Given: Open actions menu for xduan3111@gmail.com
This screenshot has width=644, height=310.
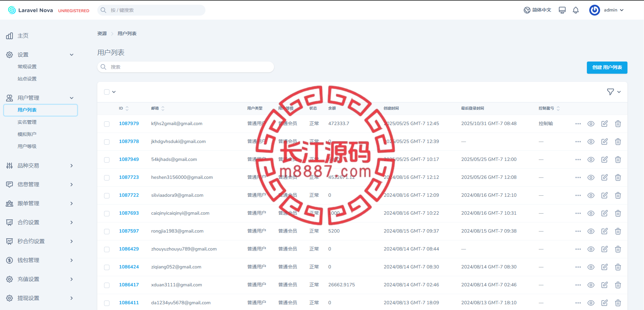Looking at the screenshot, I should [578, 285].
